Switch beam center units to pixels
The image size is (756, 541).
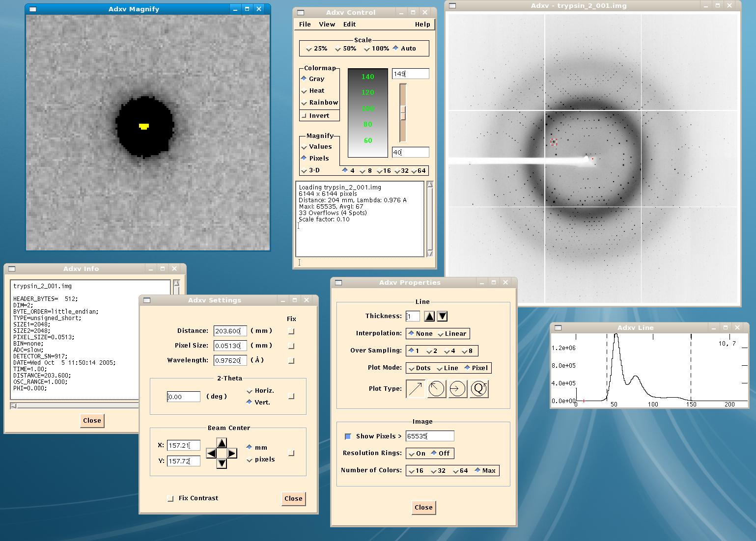(260, 460)
